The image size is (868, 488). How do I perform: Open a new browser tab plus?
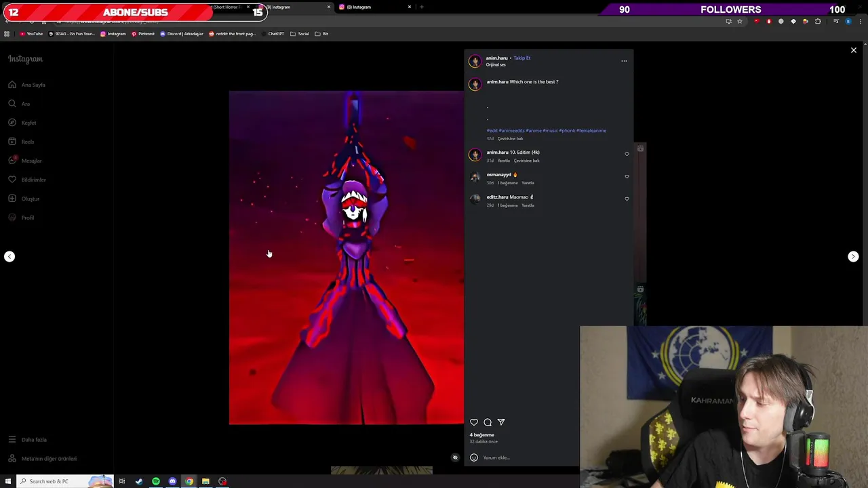click(x=422, y=7)
